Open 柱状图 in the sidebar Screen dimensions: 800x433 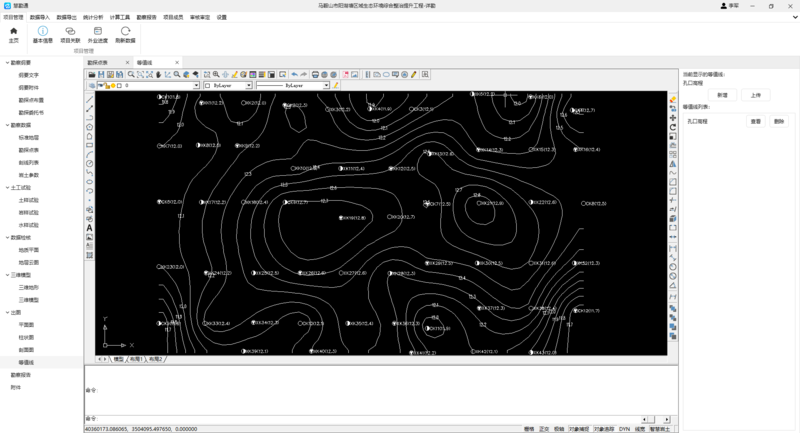click(26, 338)
